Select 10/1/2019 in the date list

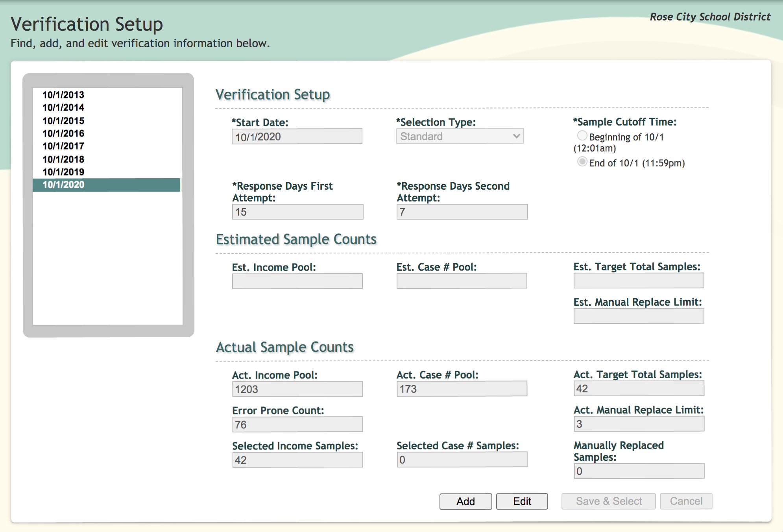(63, 172)
